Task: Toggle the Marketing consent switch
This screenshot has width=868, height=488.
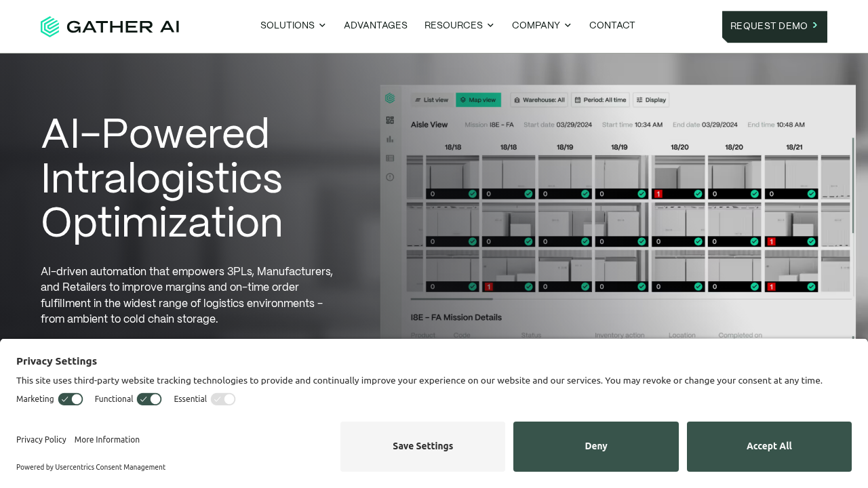Action: click(x=70, y=399)
